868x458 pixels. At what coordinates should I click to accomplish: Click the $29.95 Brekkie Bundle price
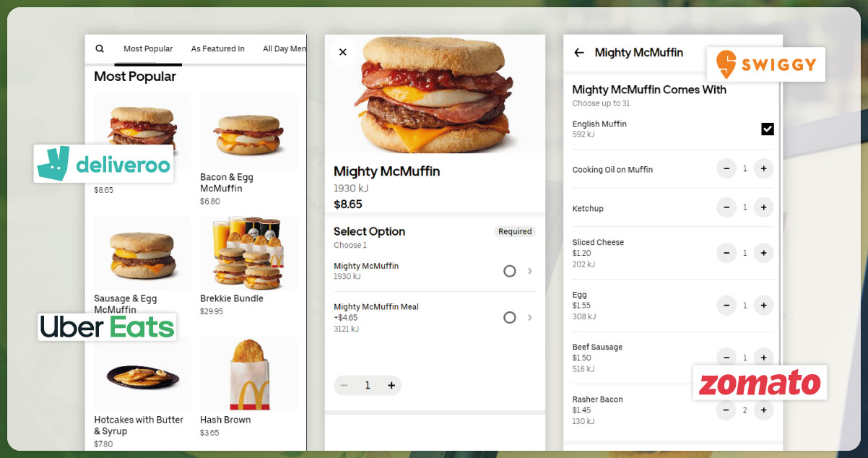click(212, 311)
